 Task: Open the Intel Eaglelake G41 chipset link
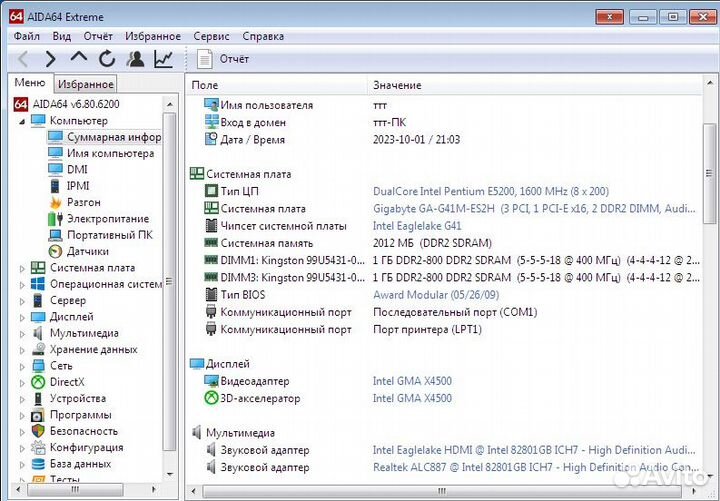[x=417, y=226]
